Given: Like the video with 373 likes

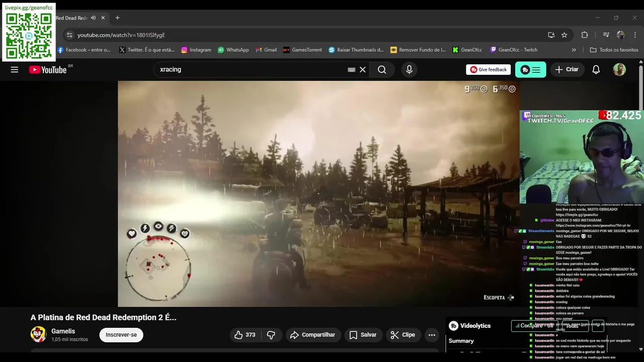Looking at the screenshot, I should (245, 335).
